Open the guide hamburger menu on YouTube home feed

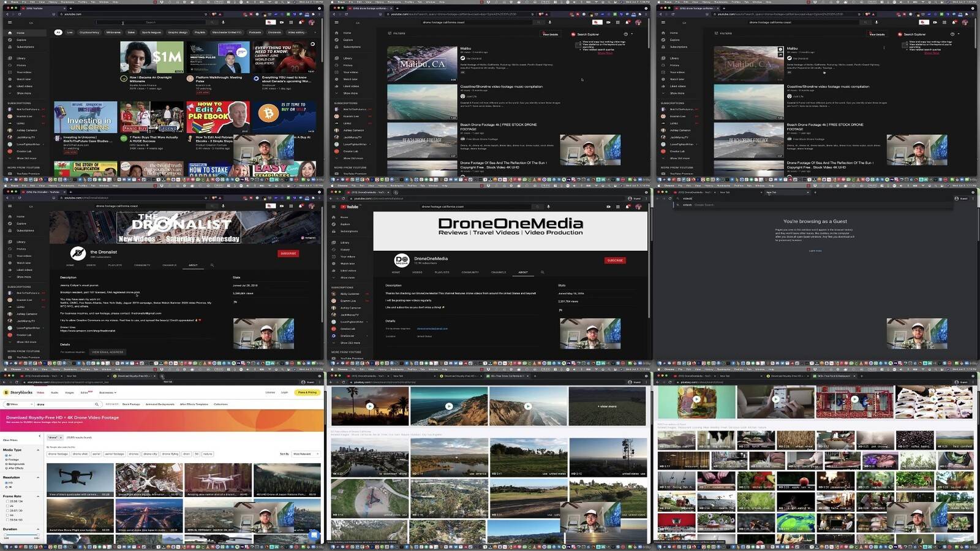9,23
